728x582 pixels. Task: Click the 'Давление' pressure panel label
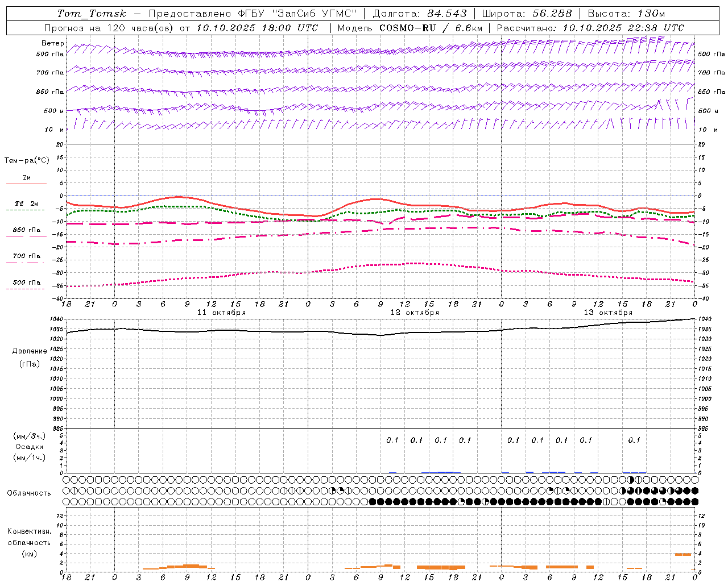[x=30, y=351]
